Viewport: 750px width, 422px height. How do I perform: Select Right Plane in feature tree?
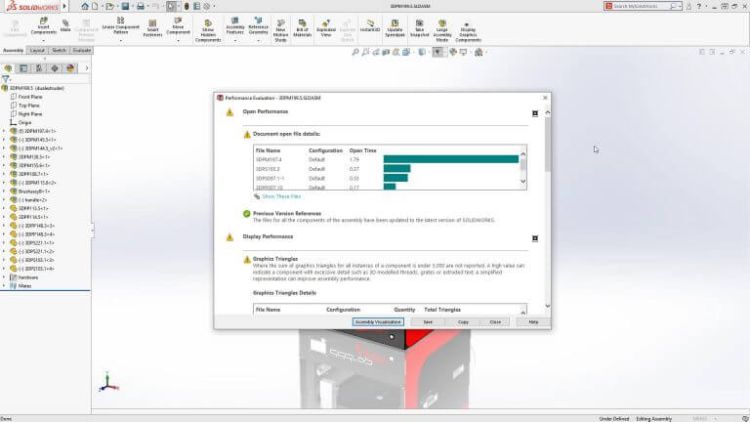(x=30, y=114)
